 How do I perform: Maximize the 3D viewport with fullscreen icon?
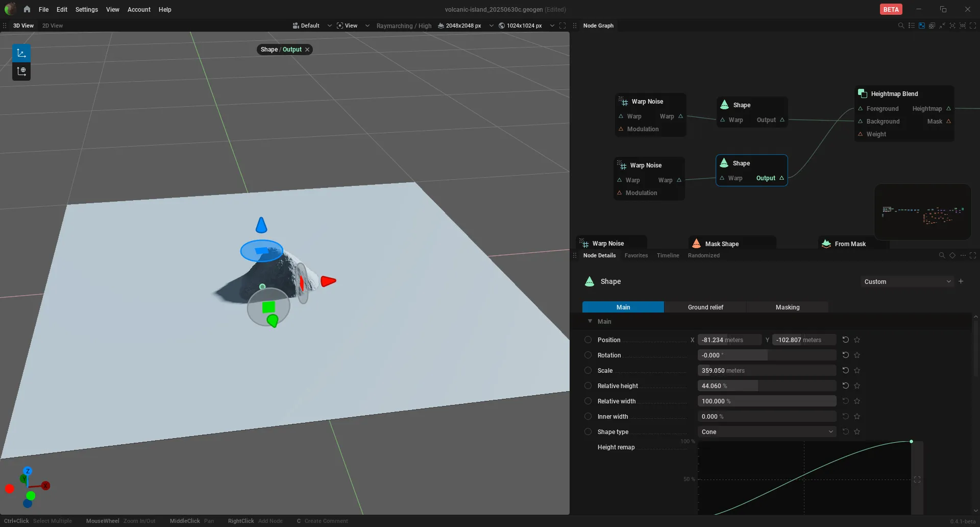[x=562, y=26]
